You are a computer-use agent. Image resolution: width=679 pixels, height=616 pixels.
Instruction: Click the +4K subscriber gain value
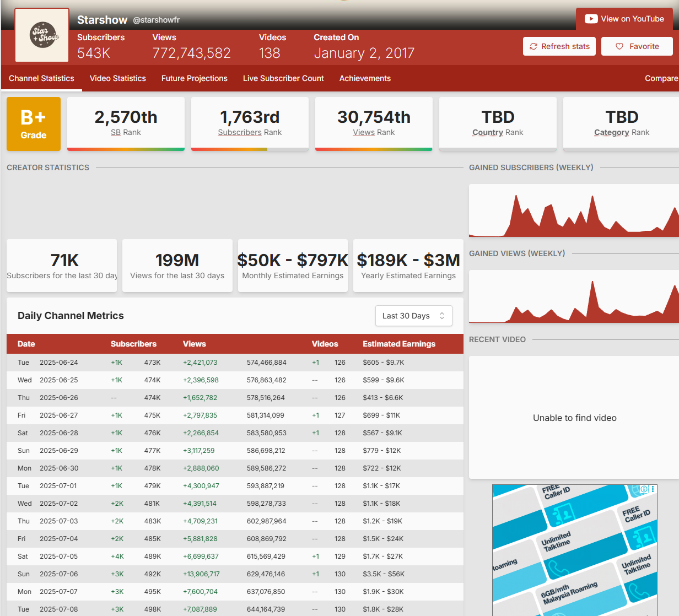117,556
